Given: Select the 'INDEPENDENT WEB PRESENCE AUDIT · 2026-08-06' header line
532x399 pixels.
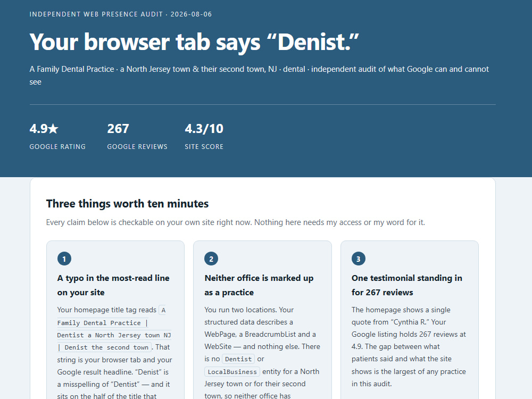Looking at the screenshot, I should [120, 14].
